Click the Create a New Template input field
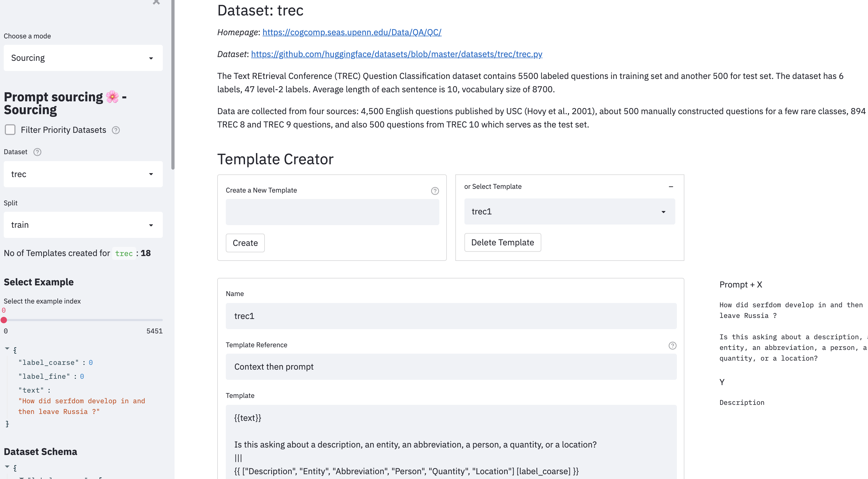The height and width of the screenshot is (479, 868). click(x=332, y=212)
